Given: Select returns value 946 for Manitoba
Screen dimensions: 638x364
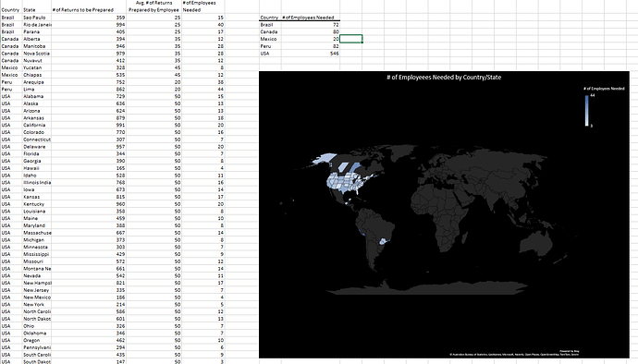Looking at the screenshot, I should click(x=120, y=46).
